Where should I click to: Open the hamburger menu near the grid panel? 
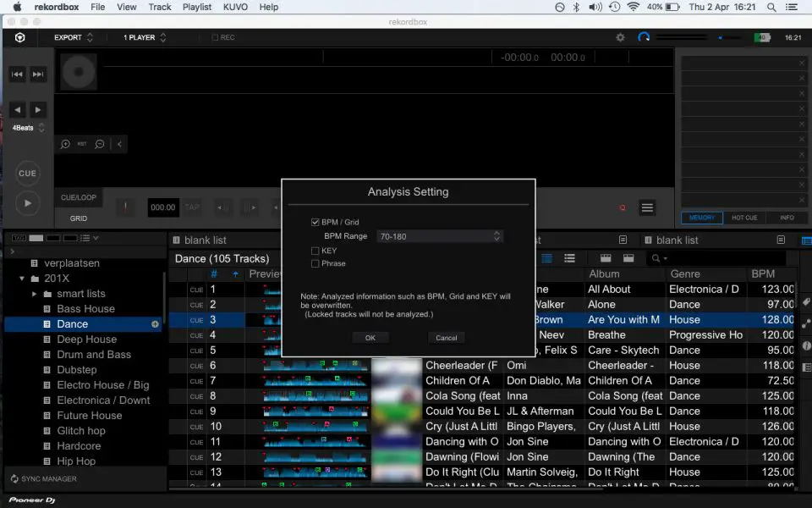(x=647, y=208)
